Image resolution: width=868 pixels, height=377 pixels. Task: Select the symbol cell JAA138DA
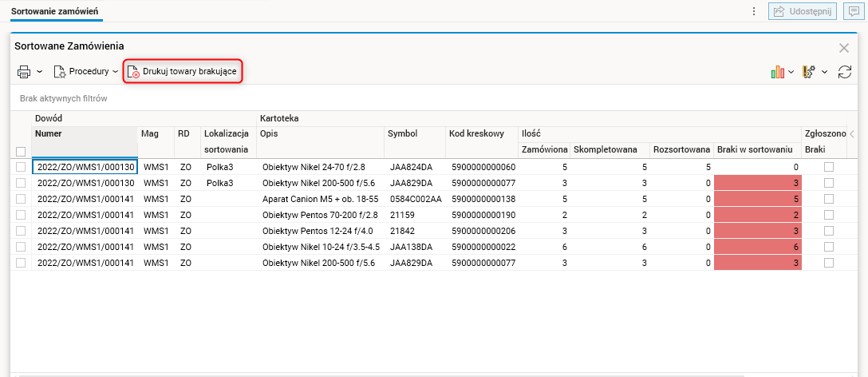tap(415, 247)
